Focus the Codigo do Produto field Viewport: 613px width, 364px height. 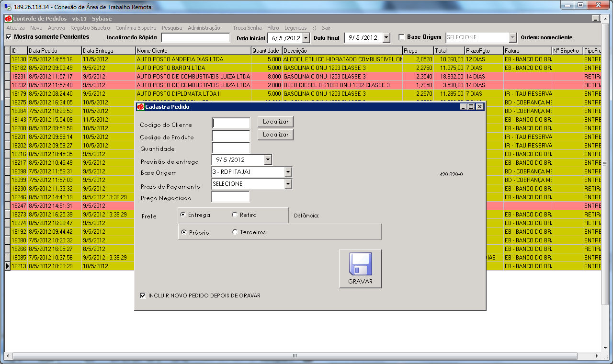[231, 136]
